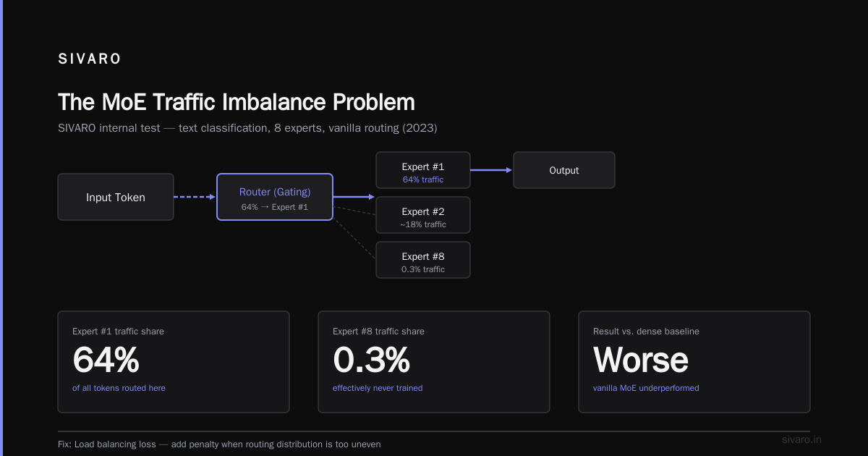Click the slide title about MoE Traffic Imbalance
This screenshot has height=456, width=868.
pyautogui.click(x=237, y=102)
